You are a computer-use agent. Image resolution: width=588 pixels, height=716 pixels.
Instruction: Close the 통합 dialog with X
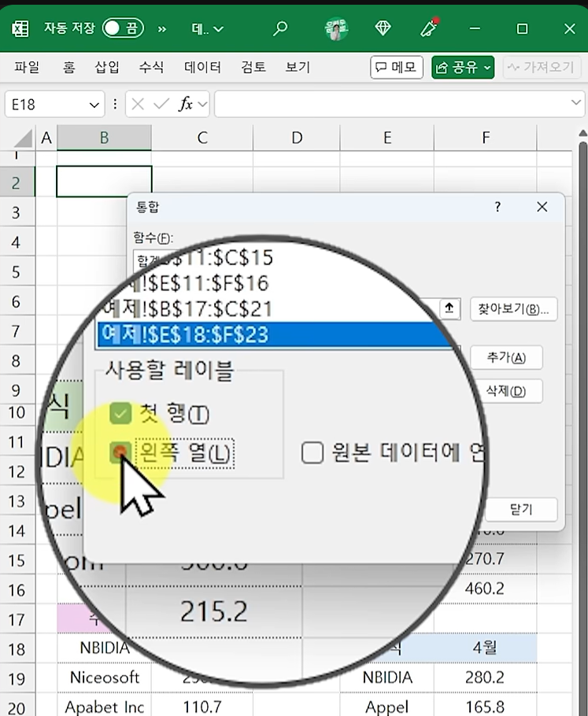tap(542, 207)
